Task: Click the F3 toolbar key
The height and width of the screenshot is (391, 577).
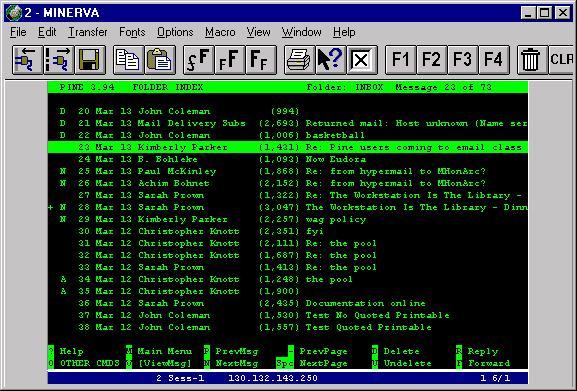Action: click(x=463, y=60)
